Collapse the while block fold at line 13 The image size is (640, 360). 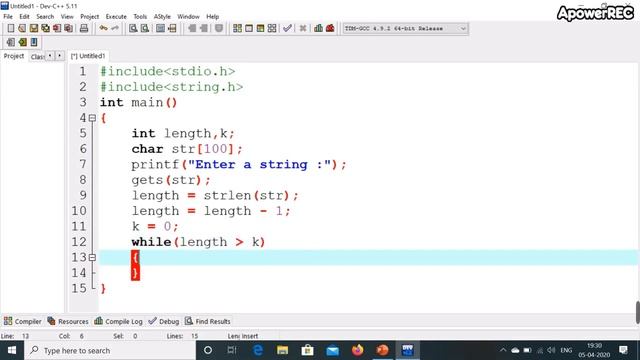point(92,258)
